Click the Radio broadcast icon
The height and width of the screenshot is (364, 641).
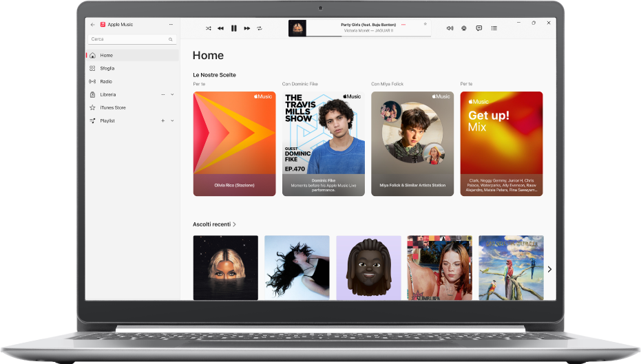click(92, 81)
